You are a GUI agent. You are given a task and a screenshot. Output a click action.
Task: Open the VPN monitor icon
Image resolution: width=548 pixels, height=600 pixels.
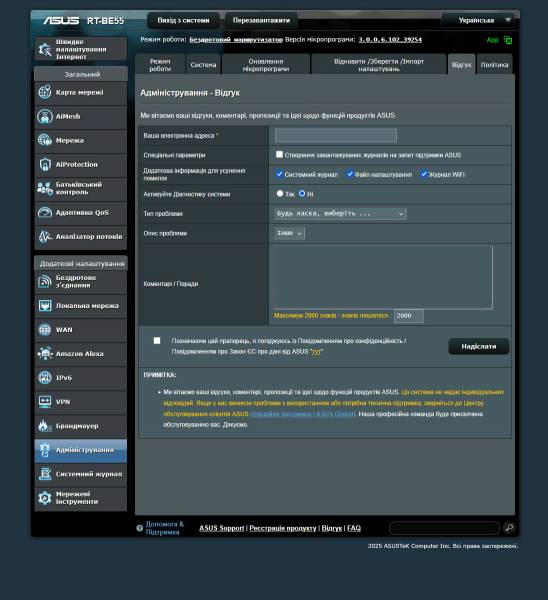click(45, 402)
